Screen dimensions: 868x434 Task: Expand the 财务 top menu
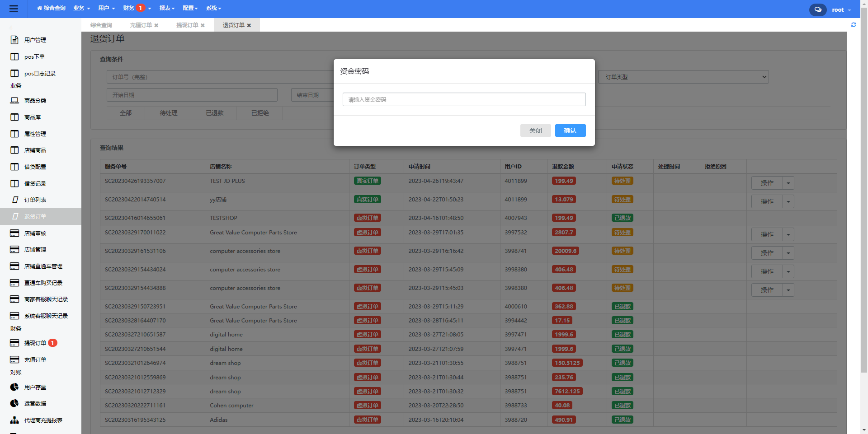[x=137, y=8]
